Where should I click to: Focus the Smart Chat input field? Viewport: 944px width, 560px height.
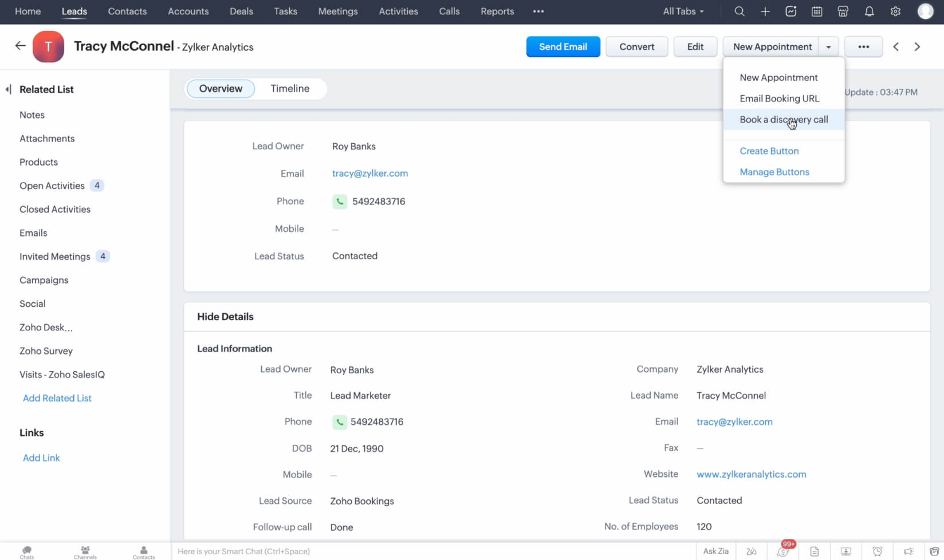[x=434, y=551]
